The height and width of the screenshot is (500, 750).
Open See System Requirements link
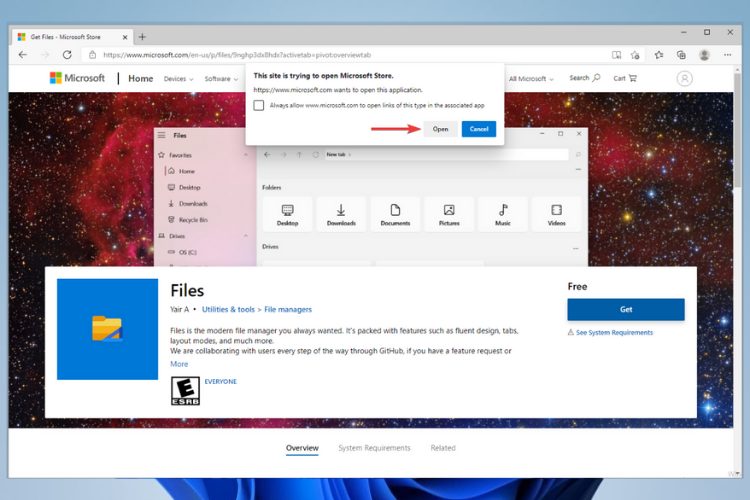coord(614,333)
